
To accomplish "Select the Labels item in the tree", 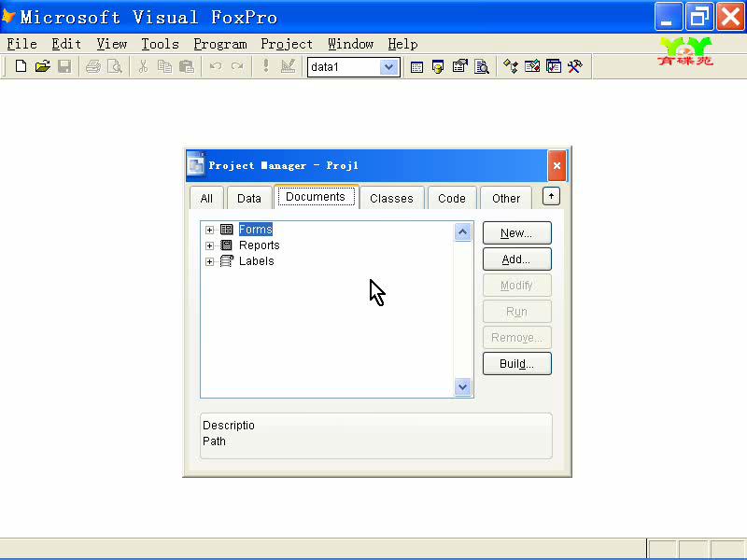I will [x=256, y=261].
